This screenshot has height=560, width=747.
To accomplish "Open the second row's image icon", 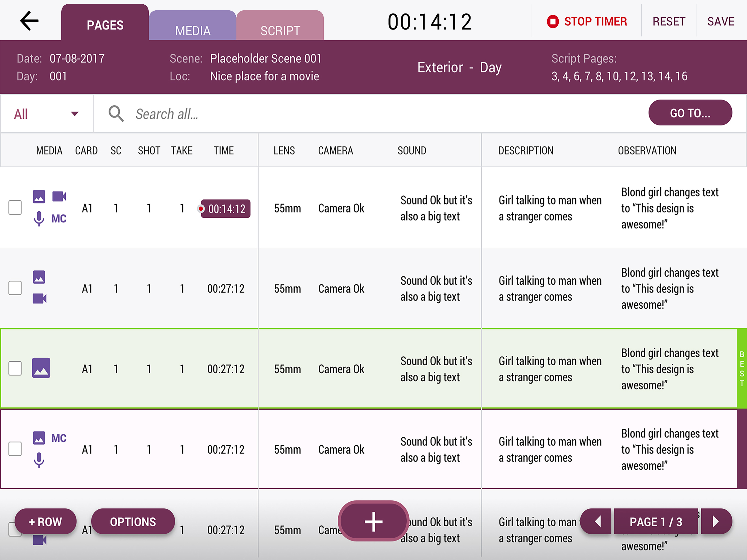I will click(39, 277).
